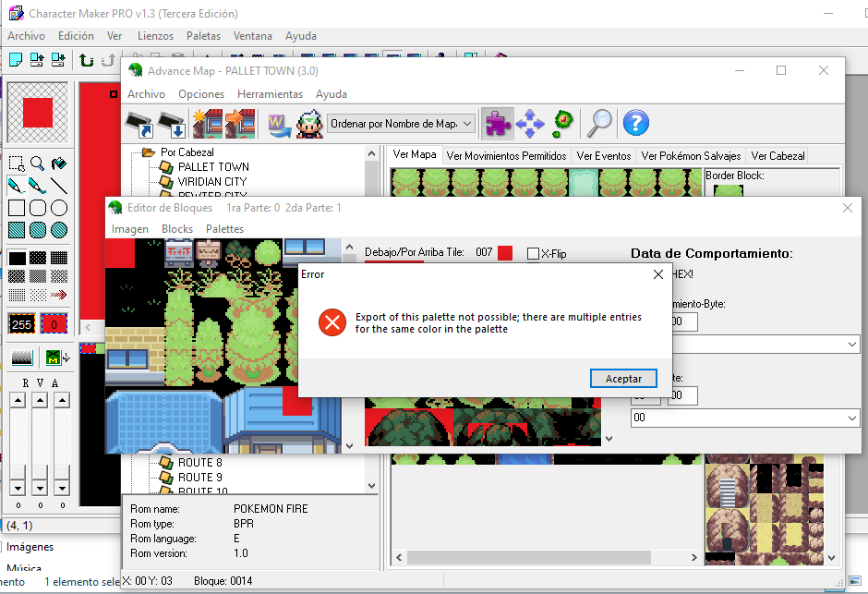Click the magnifying glass icon in Advance Map toolbar
The width and height of the screenshot is (868, 594).
(x=601, y=123)
